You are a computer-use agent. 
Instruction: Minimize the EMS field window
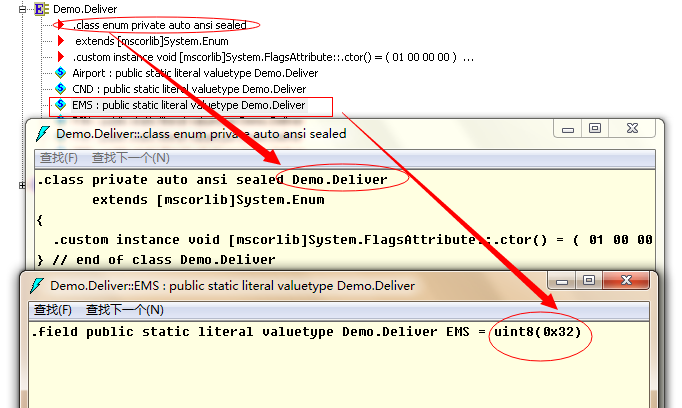(x=562, y=281)
